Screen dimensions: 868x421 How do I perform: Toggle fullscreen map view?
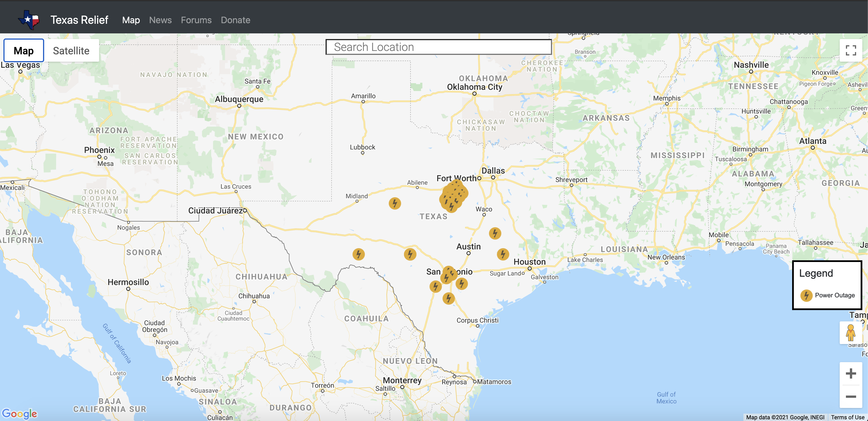[850, 51]
